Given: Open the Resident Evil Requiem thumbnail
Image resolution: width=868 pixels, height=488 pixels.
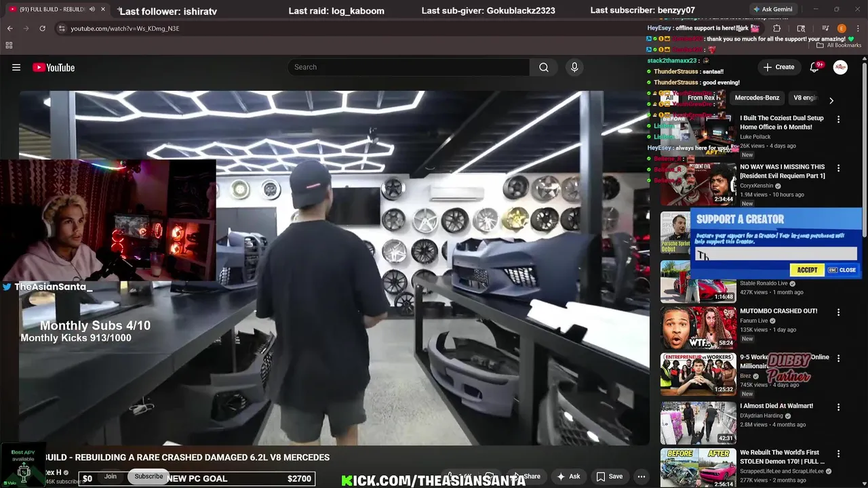Looking at the screenshot, I should [x=698, y=184].
